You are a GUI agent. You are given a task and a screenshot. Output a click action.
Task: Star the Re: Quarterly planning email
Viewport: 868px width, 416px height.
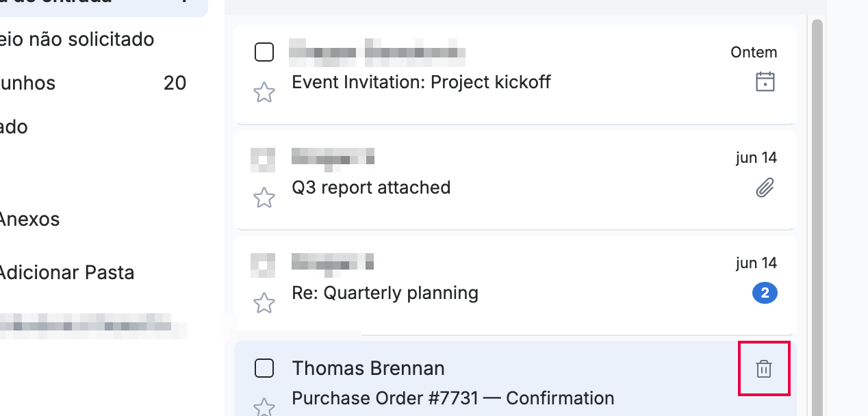(x=264, y=303)
